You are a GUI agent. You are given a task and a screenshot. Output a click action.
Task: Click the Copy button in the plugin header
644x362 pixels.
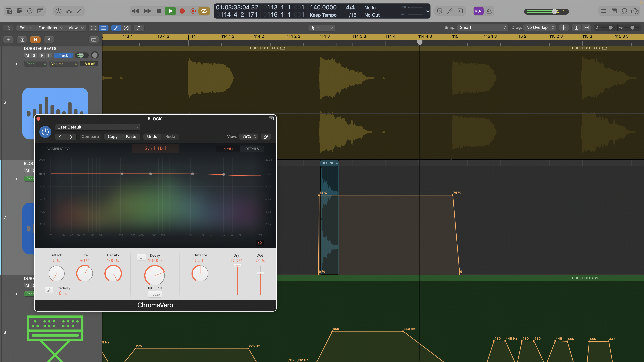113,136
